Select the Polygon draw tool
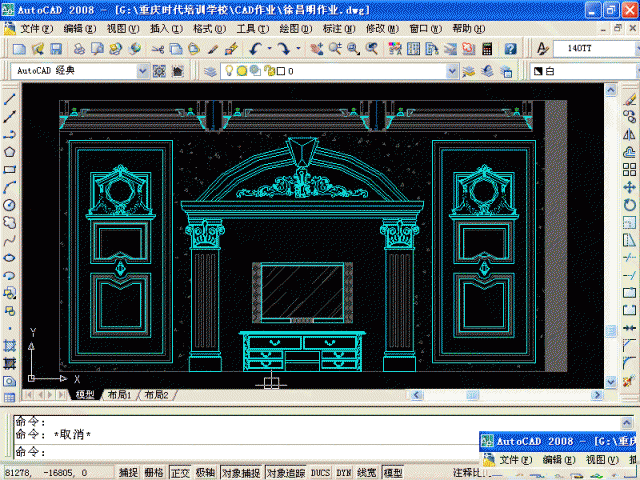640x480 pixels. pyautogui.click(x=9, y=152)
